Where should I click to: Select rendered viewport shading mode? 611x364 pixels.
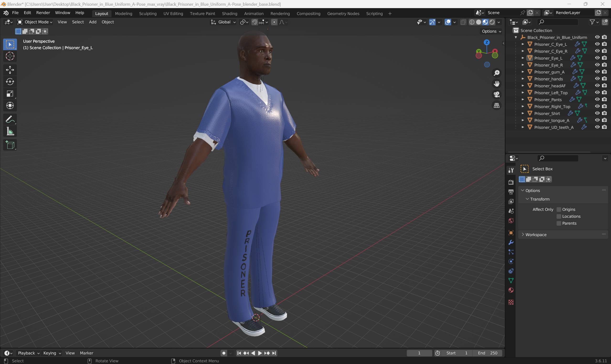click(492, 22)
